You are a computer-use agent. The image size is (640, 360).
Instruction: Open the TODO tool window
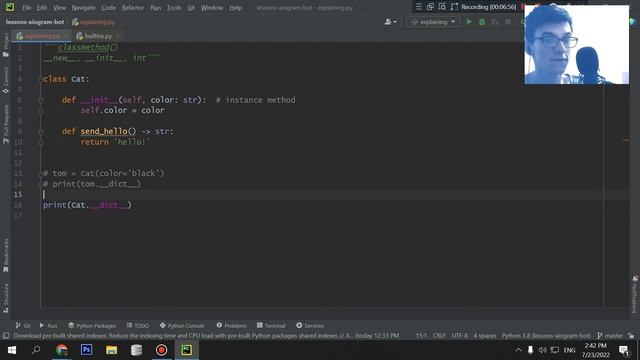pos(138,325)
